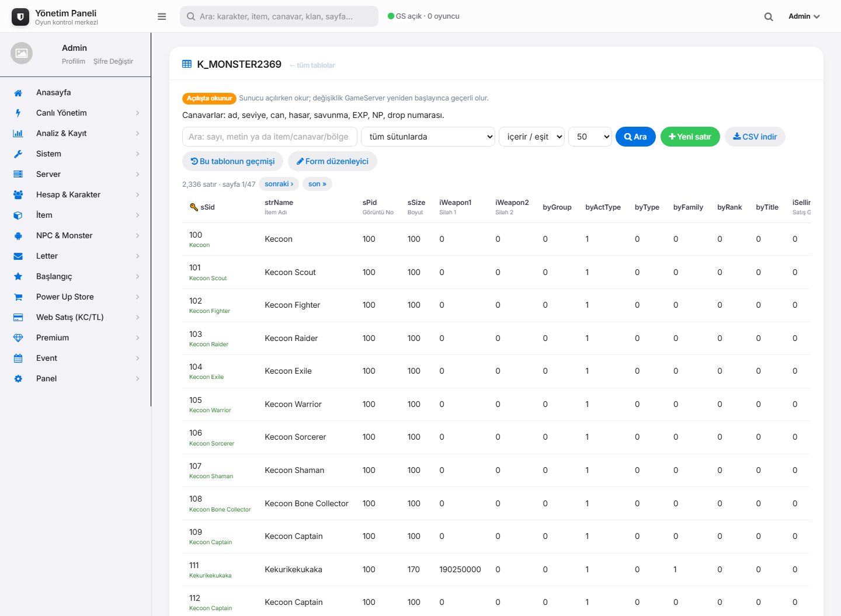Click the CSV indir button
This screenshot has height=616, width=841.
(x=755, y=137)
